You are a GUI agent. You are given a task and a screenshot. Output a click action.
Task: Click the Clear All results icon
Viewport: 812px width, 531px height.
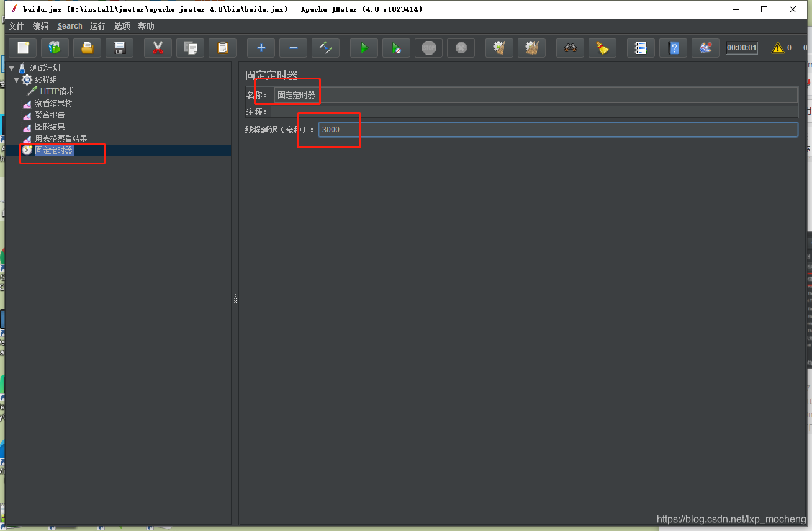(x=531, y=48)
